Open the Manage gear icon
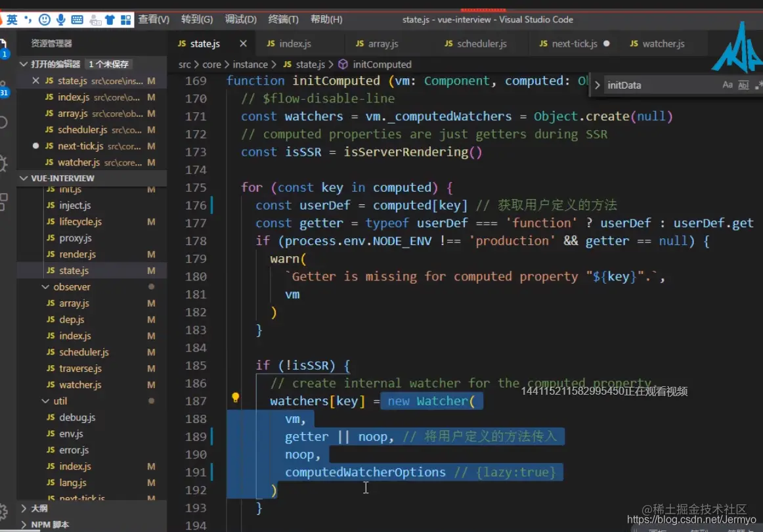Screen dimensions: 763x532 (3, 512)
